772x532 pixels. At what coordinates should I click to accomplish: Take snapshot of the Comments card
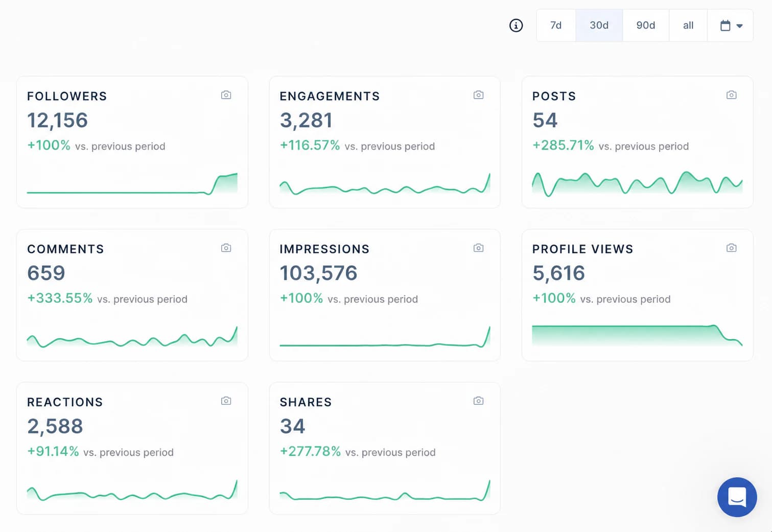click(x=226, y=248)
